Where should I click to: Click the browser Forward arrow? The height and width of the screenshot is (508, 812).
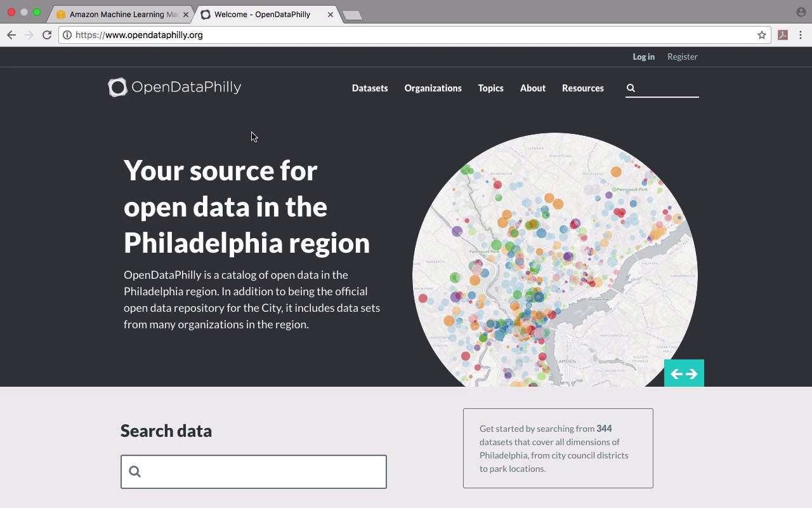pos(29,35)
